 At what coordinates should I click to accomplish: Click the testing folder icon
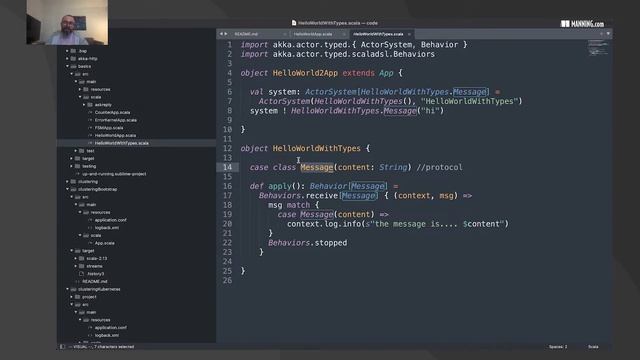pos(78,166)
